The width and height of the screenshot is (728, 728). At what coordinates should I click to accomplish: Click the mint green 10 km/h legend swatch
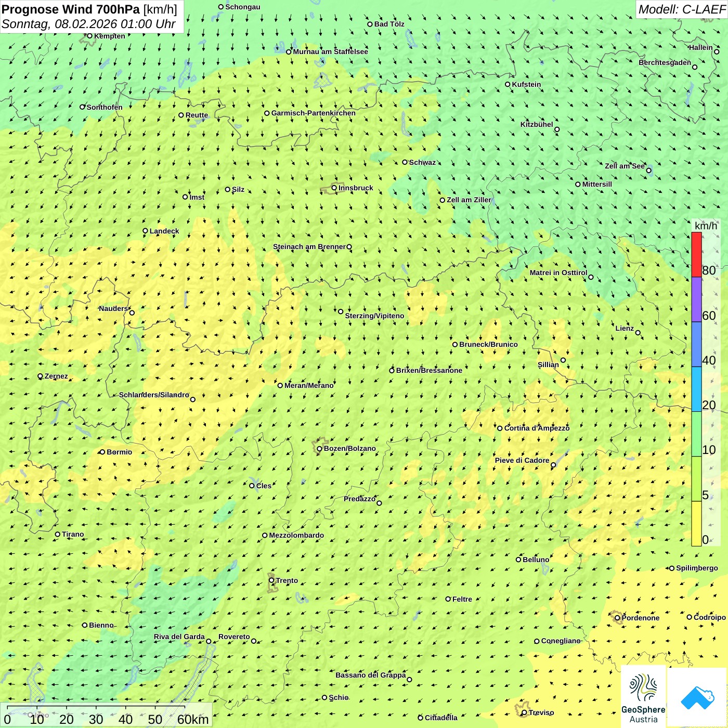pos(696,434)
